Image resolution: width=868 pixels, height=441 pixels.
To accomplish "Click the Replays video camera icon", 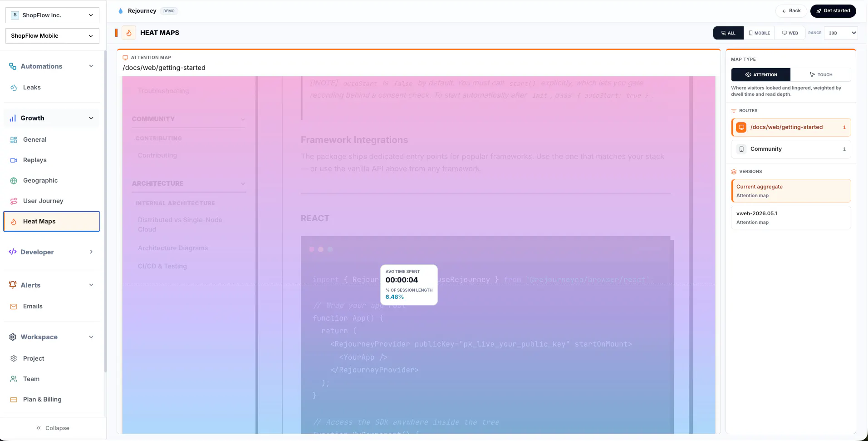I will tap(14, 160).
